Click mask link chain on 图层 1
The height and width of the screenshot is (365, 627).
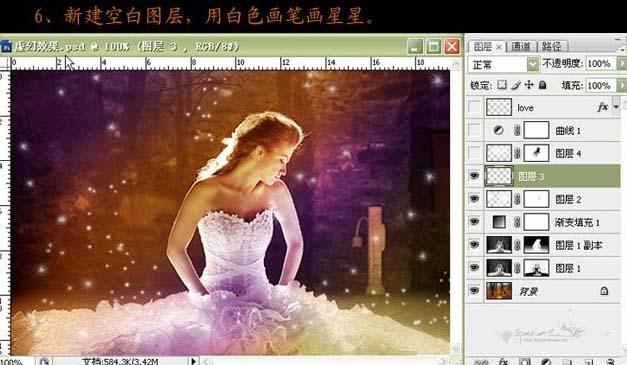pyautogui.click(x=517, y=267)
